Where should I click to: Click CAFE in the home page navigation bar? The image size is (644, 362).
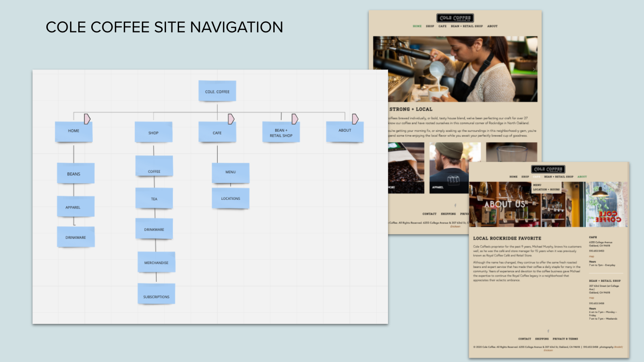pyautogui.click(x=443, y=26)
